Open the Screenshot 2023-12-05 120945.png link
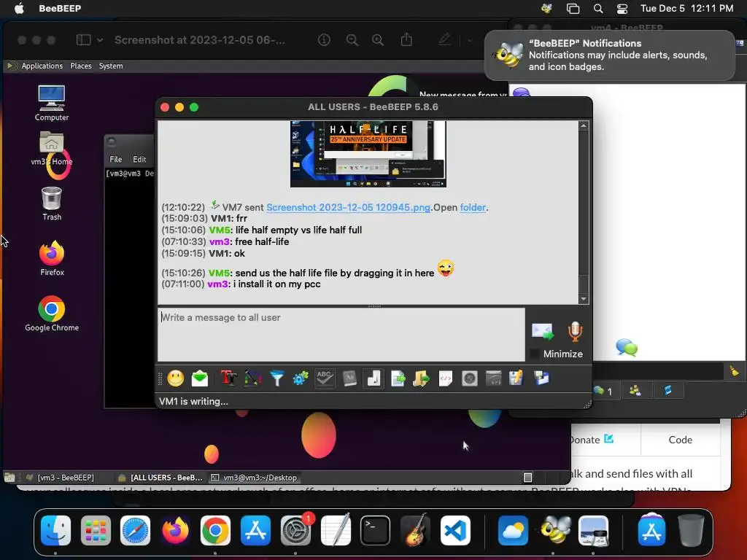The width and height of the screenshot is (747, 560). (348, 207)
